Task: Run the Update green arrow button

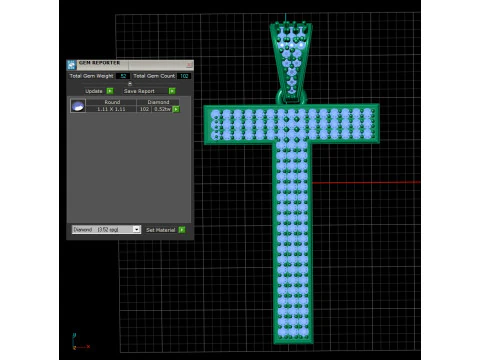Action: (x=110, y=91)
